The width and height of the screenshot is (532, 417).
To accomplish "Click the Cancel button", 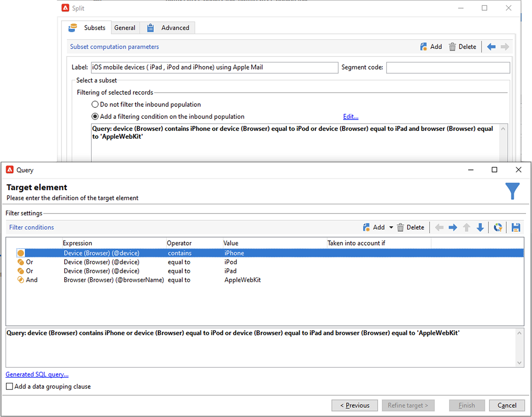I will [x=507, y=405].
